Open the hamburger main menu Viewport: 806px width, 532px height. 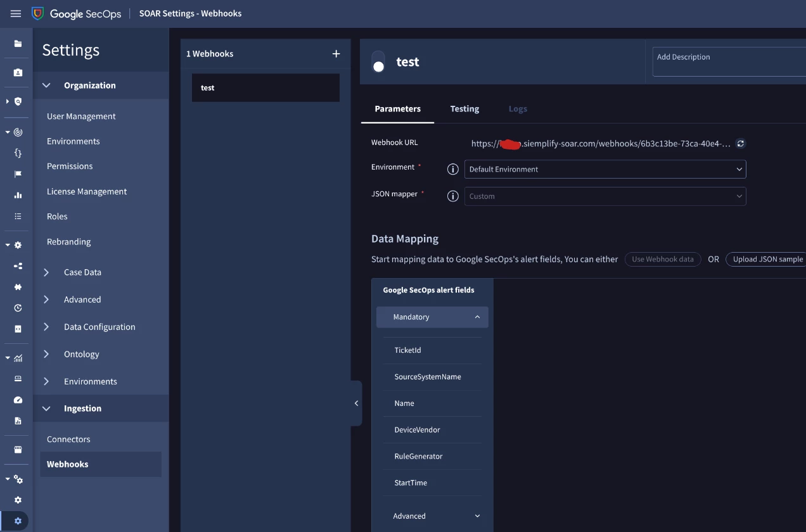(16, 13)
